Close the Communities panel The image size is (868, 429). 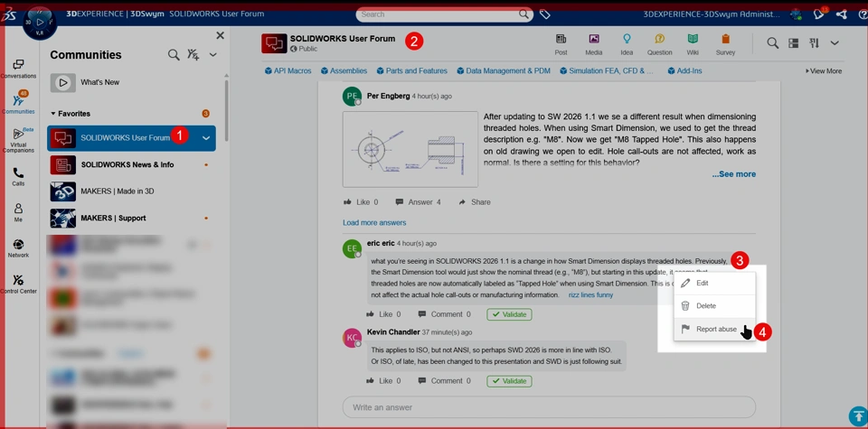220,35
